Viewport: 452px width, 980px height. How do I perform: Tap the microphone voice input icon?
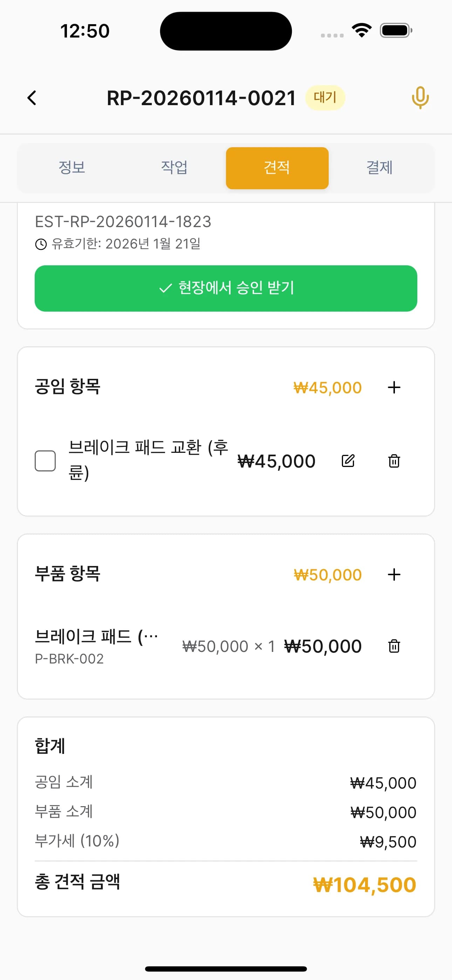(x=420, y=98)
